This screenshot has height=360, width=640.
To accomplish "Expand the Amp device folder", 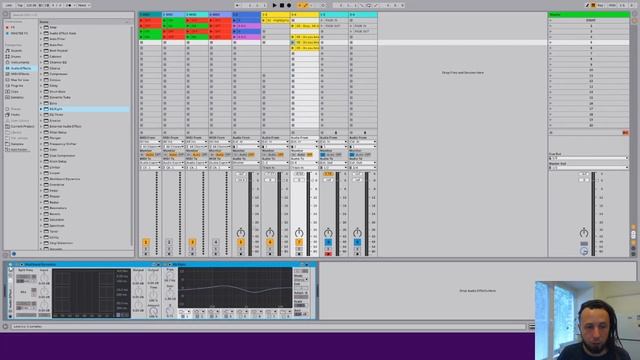I will pyautogui.click(x=41, y=27).
